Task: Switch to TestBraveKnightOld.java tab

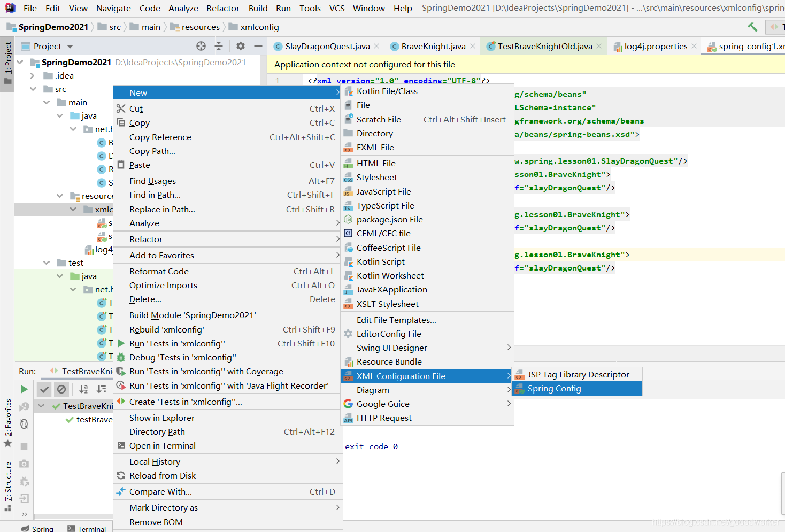Action: (x=545, y=46)
